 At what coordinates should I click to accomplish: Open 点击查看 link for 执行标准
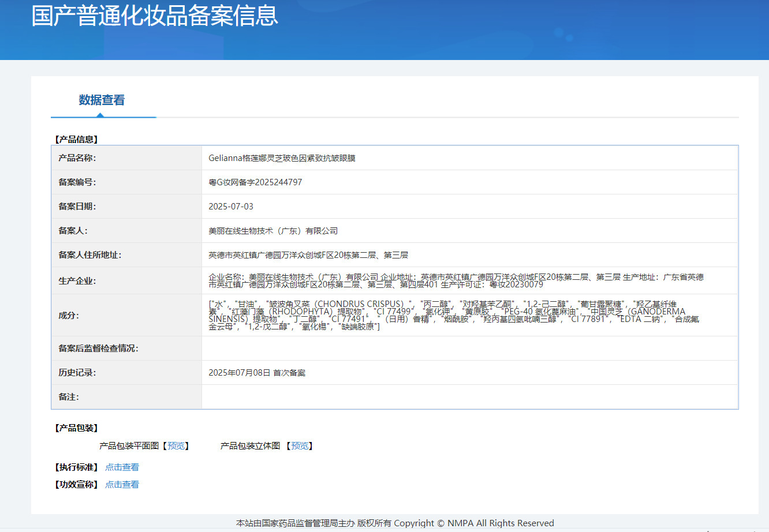coord(122,467)
